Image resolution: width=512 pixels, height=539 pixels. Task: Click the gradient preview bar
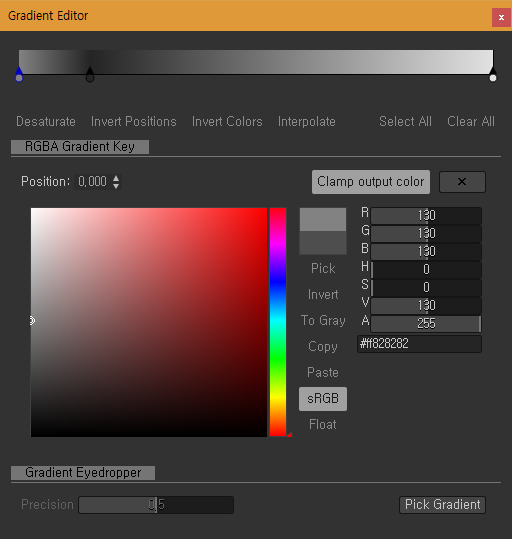pyautogui.click(x=256, y=62)
